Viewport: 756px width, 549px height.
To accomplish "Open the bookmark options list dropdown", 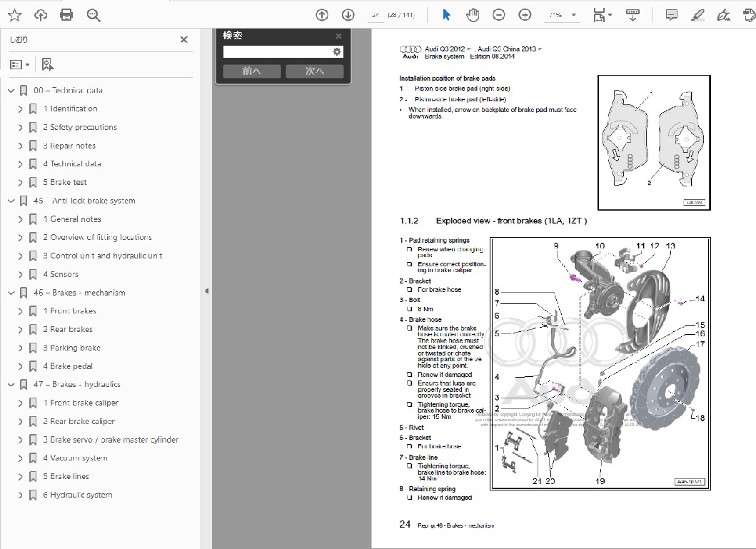I will point(20,64).
